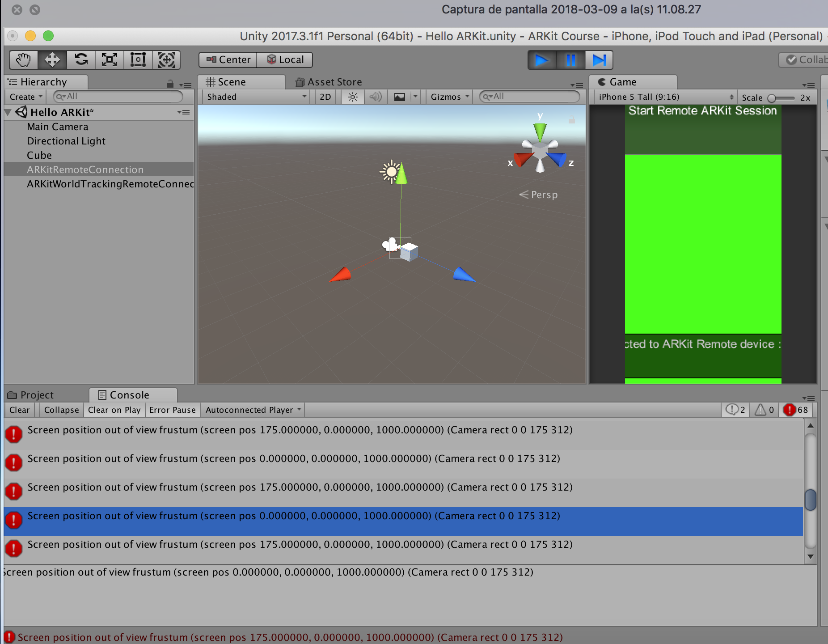Image resolution: width=828 pixels, height=644 pixels.
Task: Select ARKitWorldTrackingRemoteConnection object
Action: [99, 184]
